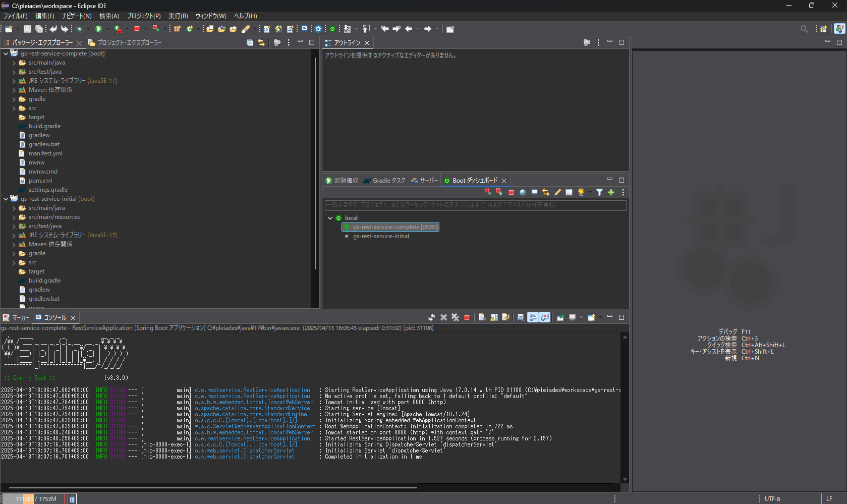The image size is (847, 504).
Task: Stop the selected app in Boot Dashboard toolbar
Action: [x=511, y=192]
